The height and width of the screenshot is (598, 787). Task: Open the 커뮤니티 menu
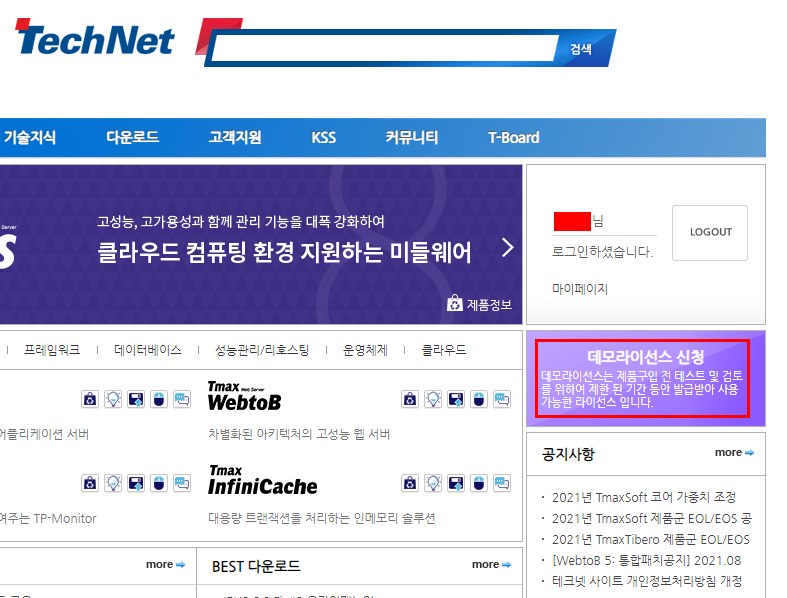pyautogui.click(x=412, y=137)
